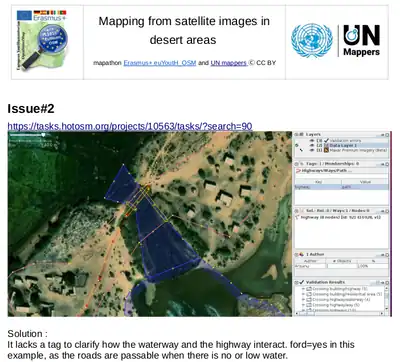Toggle visibility eye of Data Layer 1

[x=312, y=145]
